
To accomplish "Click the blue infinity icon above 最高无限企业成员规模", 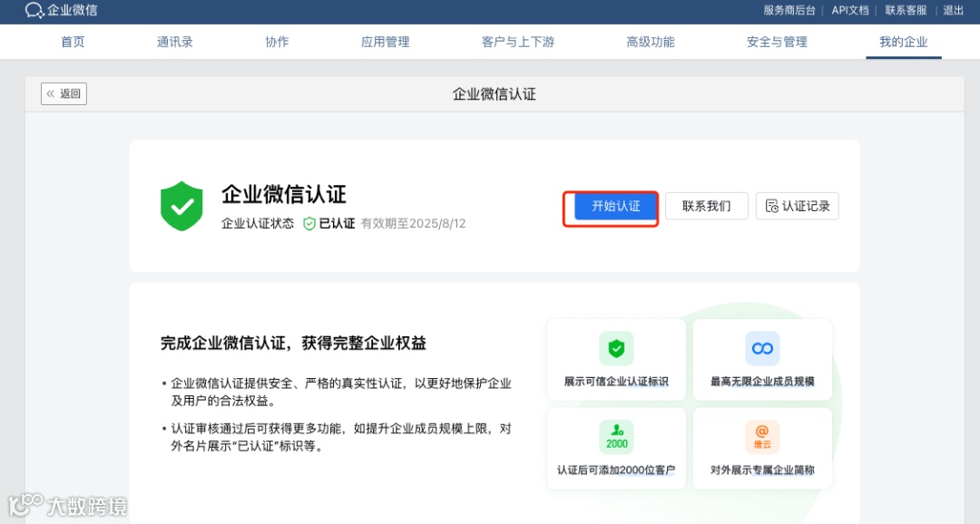I will 762,348.
